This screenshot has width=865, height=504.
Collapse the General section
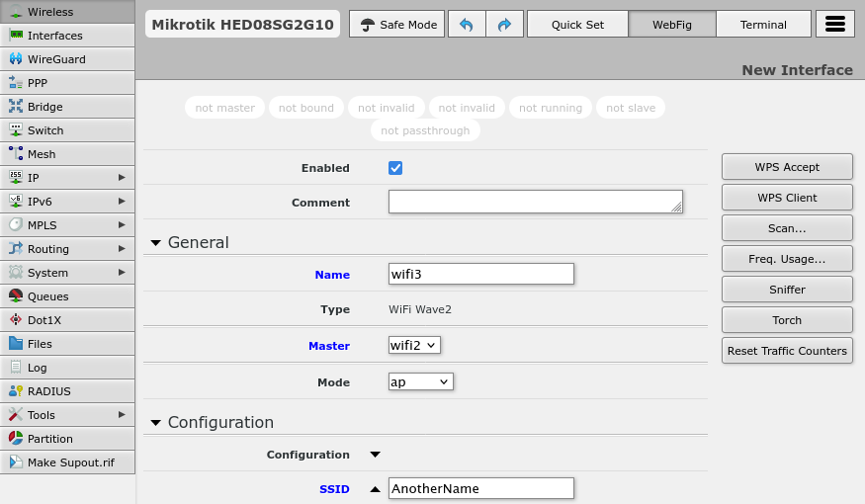[x=156, y=243]
